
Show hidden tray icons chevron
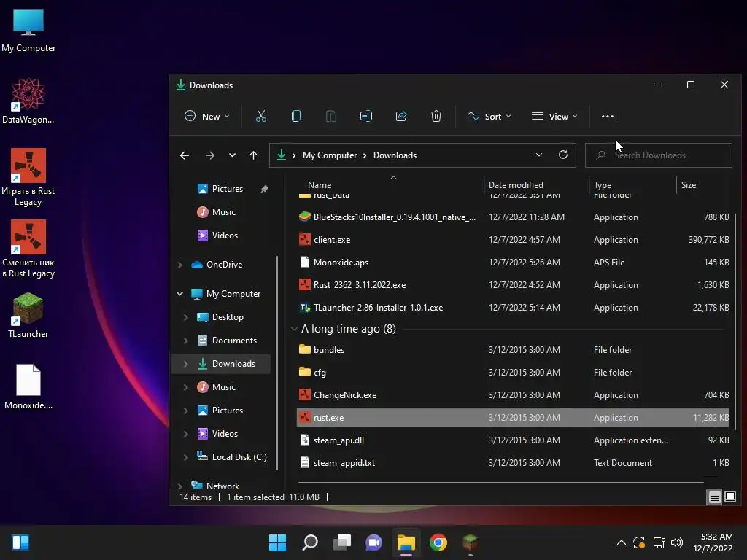pos(622,542)
